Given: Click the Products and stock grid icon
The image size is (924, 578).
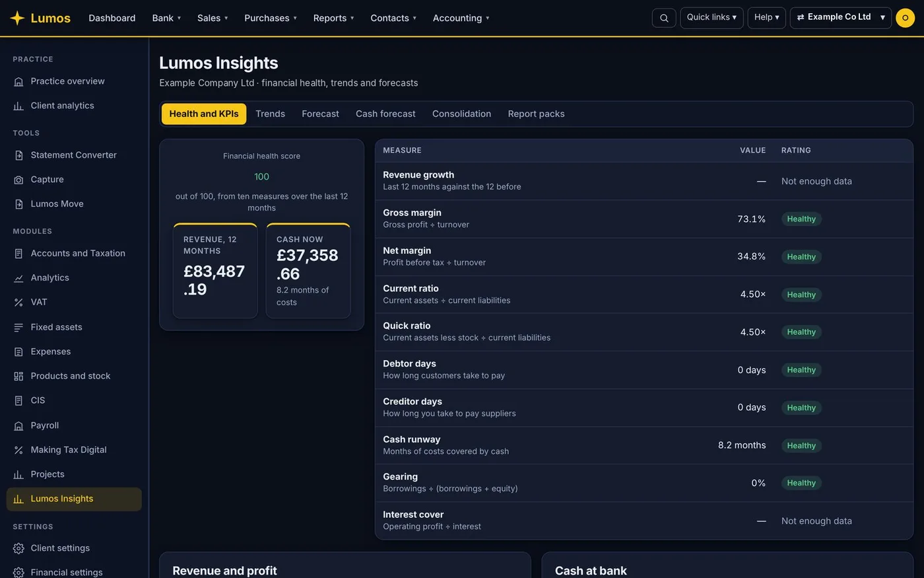Looking at the screenshot, I should click(x=18, y=377).
